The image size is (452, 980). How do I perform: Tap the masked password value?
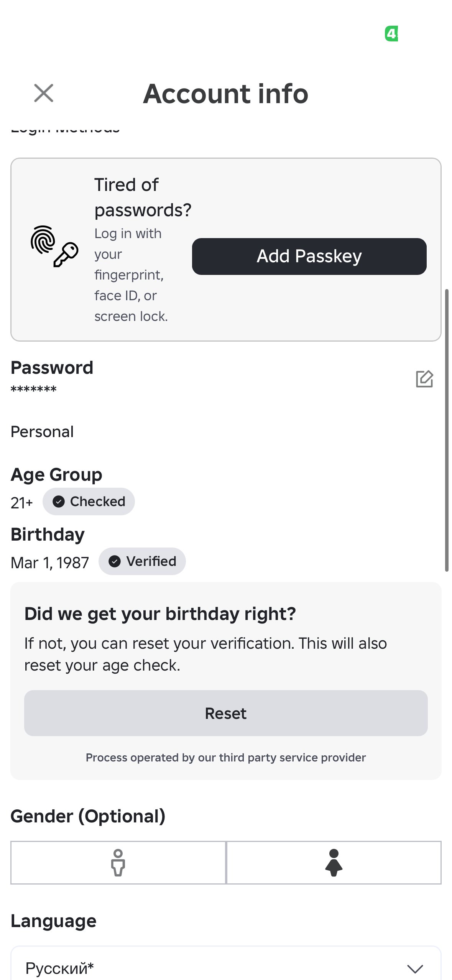coord(34,390)
